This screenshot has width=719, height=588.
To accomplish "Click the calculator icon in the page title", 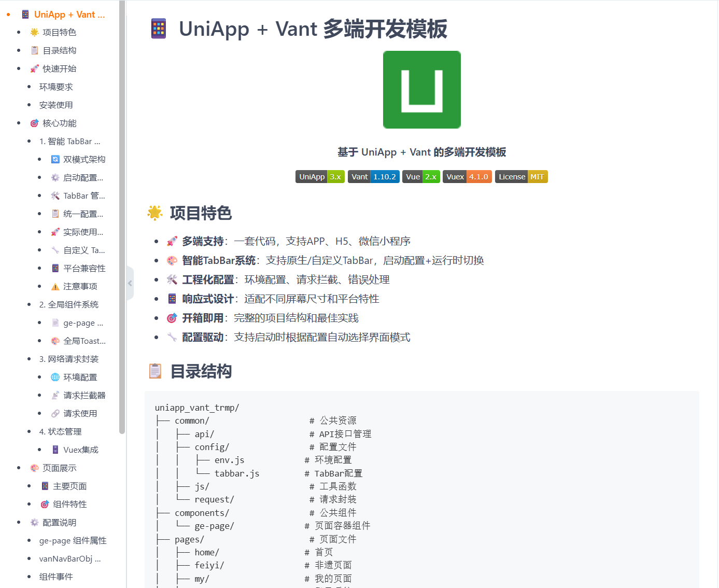I will 158,30.
